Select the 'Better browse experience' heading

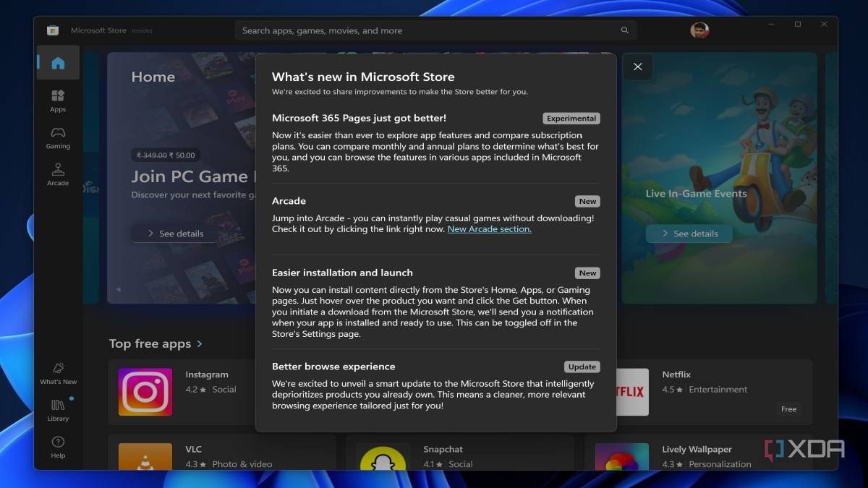[x=333, y=367]
